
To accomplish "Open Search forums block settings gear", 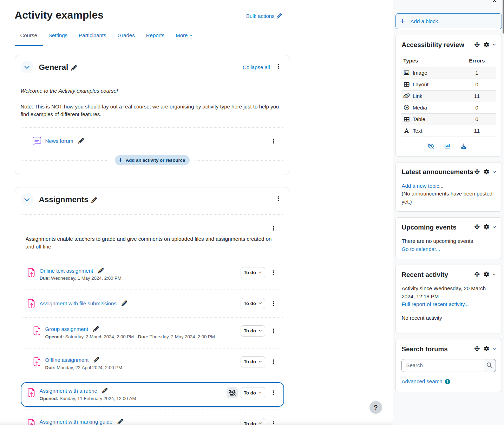I will (x=486, y=349).
